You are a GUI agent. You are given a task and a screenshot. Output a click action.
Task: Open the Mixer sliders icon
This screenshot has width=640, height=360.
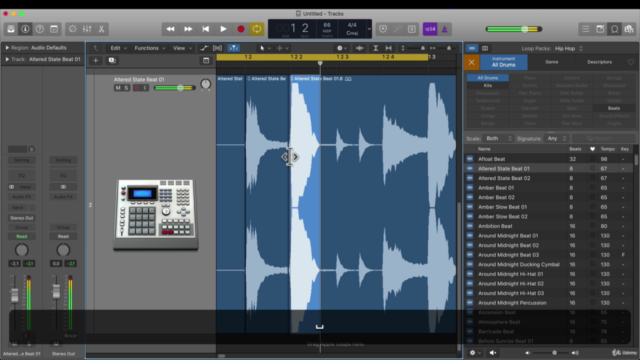coord(87,29)
